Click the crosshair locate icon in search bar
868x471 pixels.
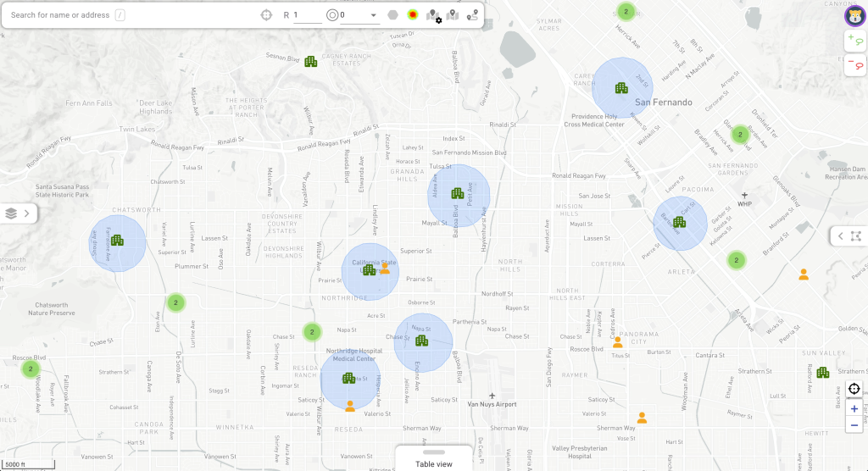pos(266,14)
